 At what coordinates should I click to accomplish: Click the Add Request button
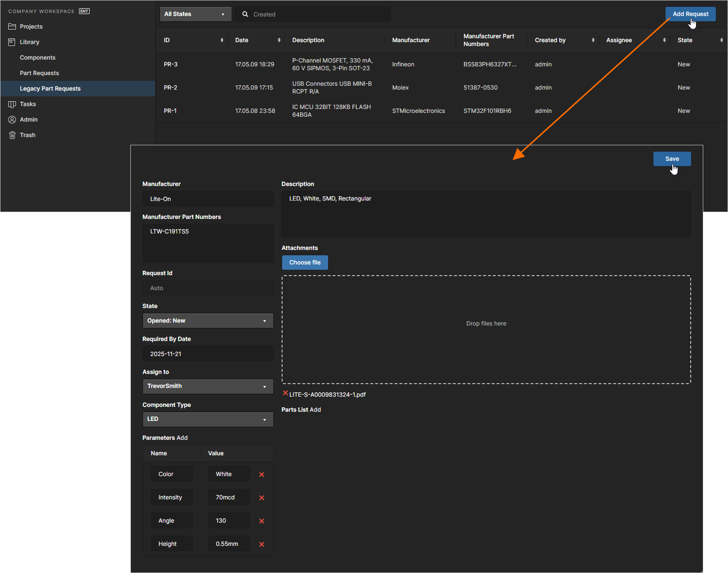point(690,14)
